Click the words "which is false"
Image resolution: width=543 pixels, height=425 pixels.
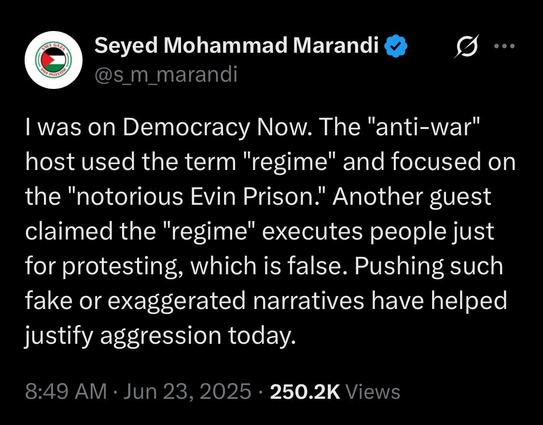coord(266,266)
